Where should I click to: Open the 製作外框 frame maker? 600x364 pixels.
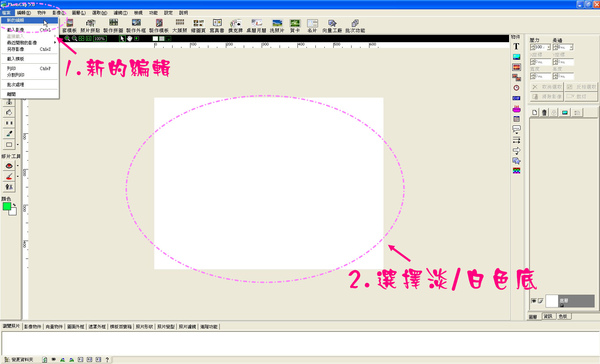[136, 26]
